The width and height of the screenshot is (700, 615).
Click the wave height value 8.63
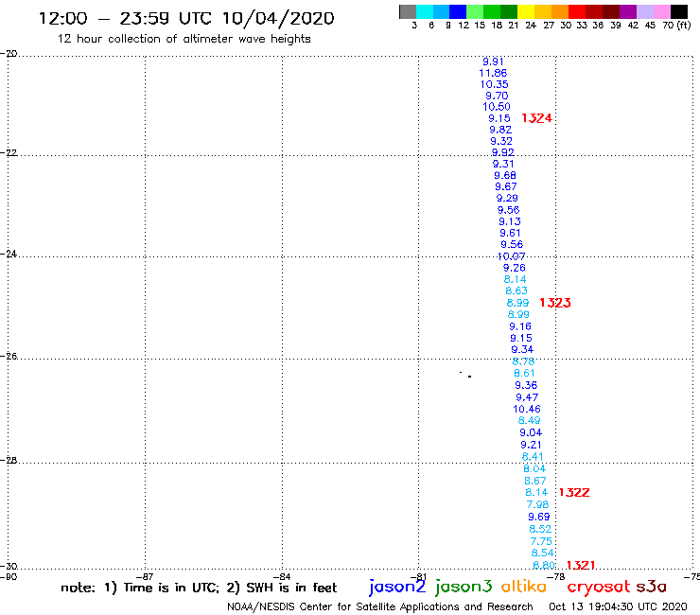click(x=516, y=290)
